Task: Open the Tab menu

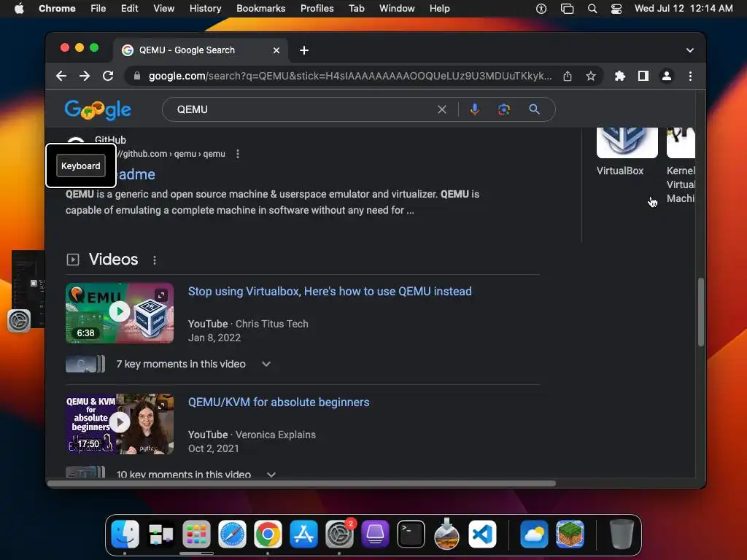Action: click(356, 9)
